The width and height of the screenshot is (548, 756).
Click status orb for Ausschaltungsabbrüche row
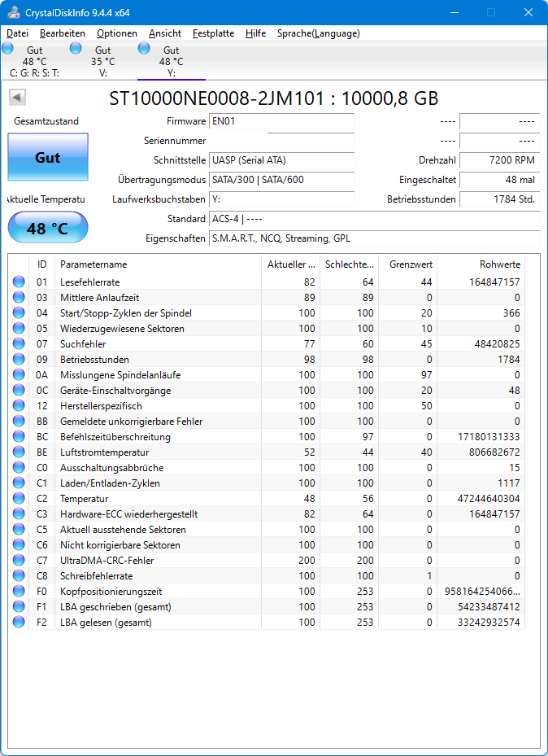tap(19, 468)
